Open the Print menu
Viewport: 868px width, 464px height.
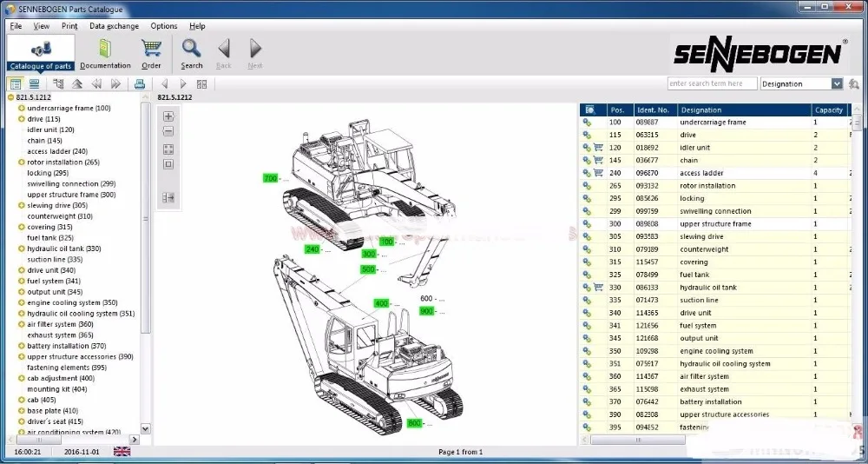click(x=69, y=26)
